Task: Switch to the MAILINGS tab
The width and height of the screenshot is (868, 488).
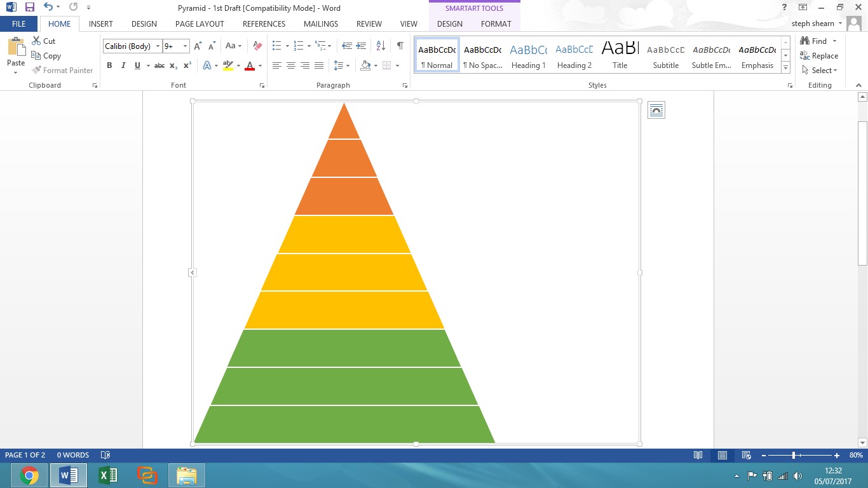Action: click(x=321, y=24)
